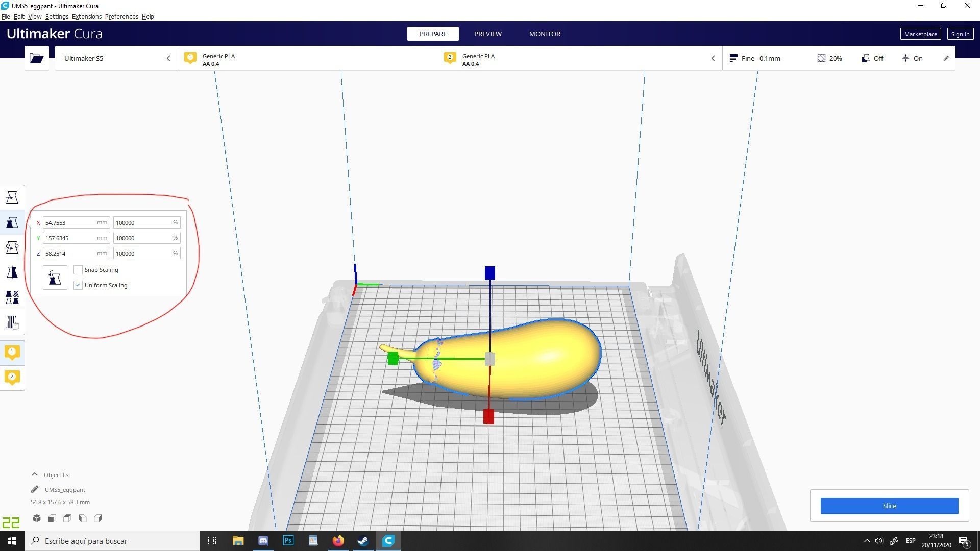This screenshot has width=980, height=551.
Task: Enable Snap Scaling checkbox
Action: pos(78,270)
